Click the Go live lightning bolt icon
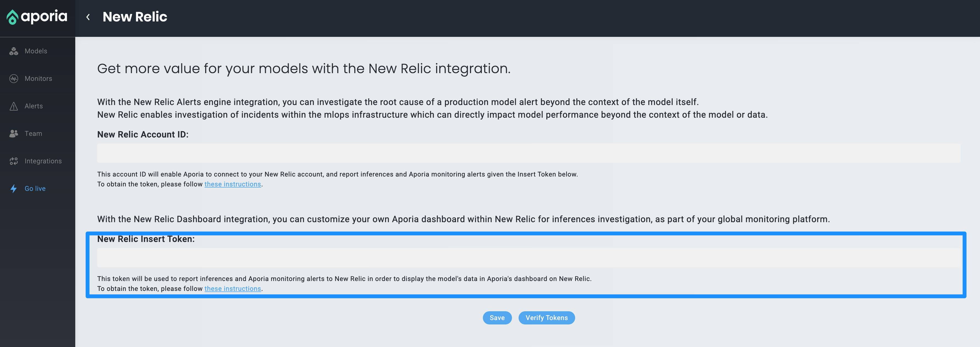Screen dimensions: 980x347 14,189
